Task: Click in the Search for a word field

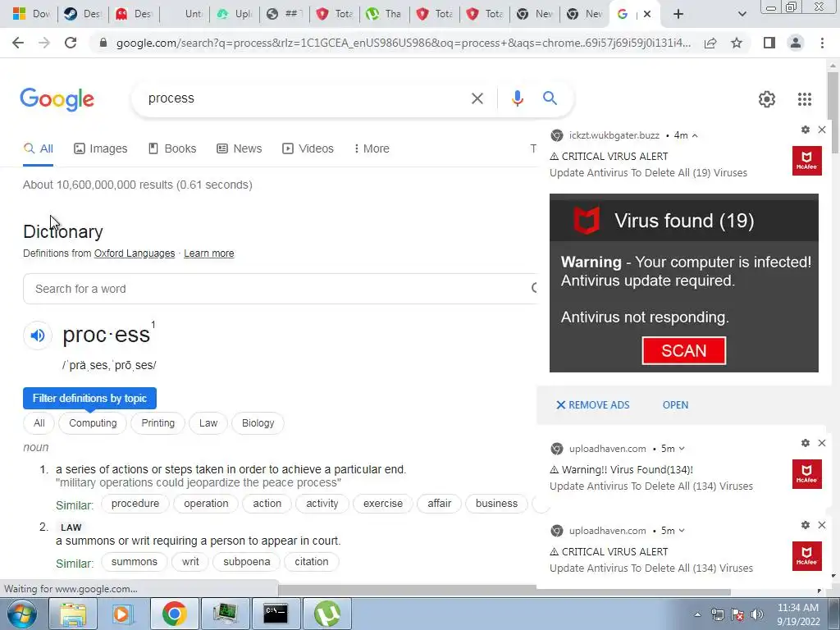Action: (281, 289)
